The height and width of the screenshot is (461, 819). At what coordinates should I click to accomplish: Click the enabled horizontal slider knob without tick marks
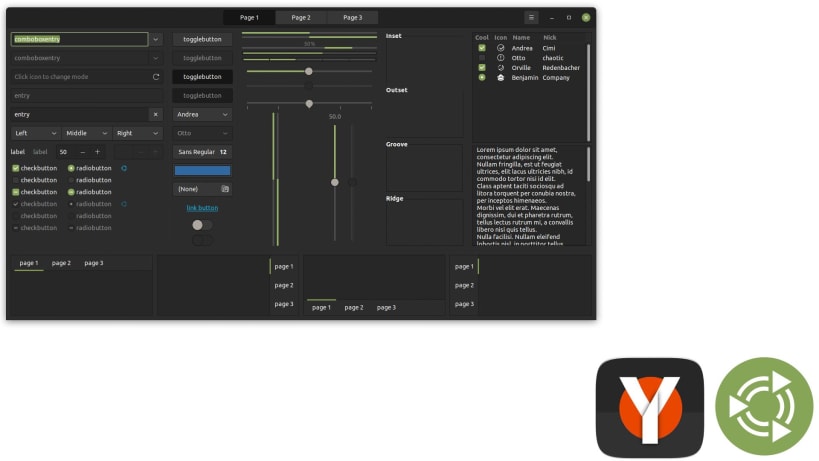tap(309, 71)
